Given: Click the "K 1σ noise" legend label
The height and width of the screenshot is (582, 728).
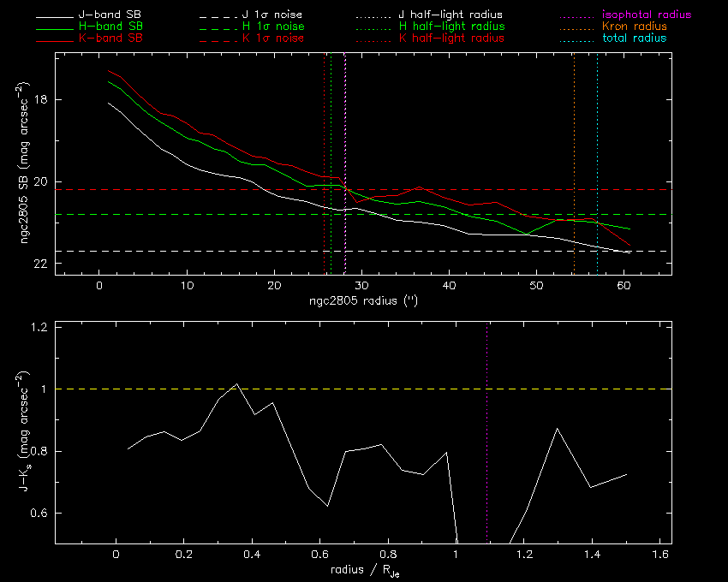Looking at the screenshot, I should point(274,39).
